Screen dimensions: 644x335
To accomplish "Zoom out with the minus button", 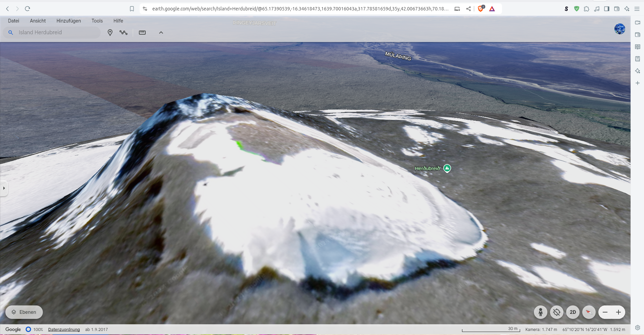I will pos(605,312).
